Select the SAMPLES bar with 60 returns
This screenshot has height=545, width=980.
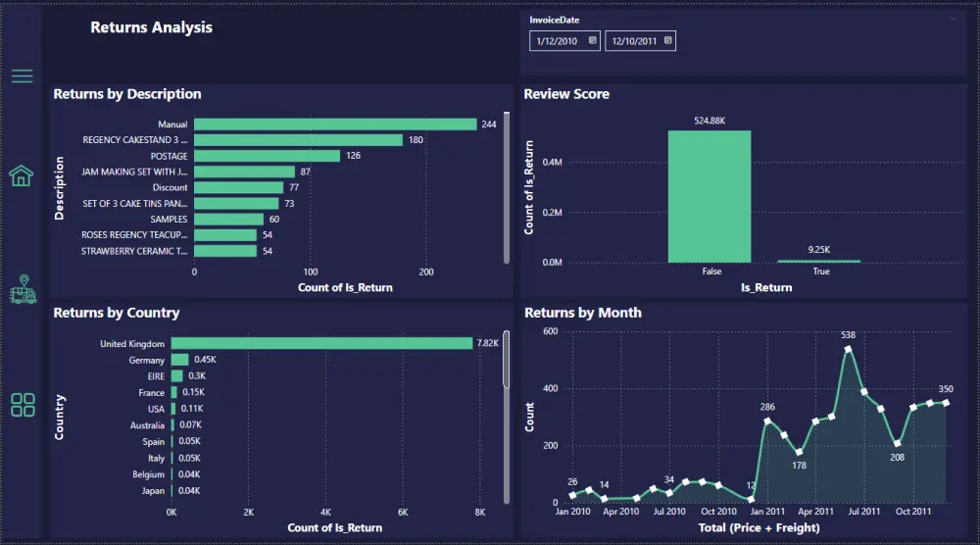pos(228,220)
